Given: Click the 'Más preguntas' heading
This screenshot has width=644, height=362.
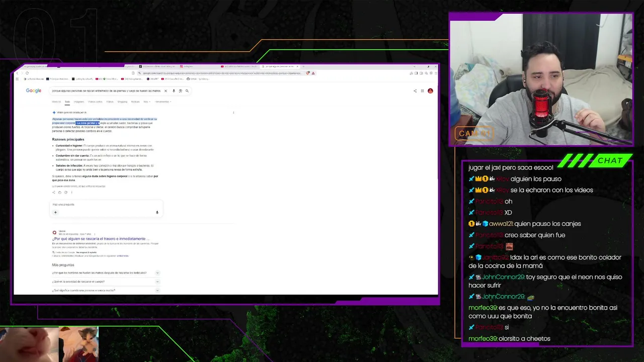Looking at the screenshot, I should tap(63, 265).
